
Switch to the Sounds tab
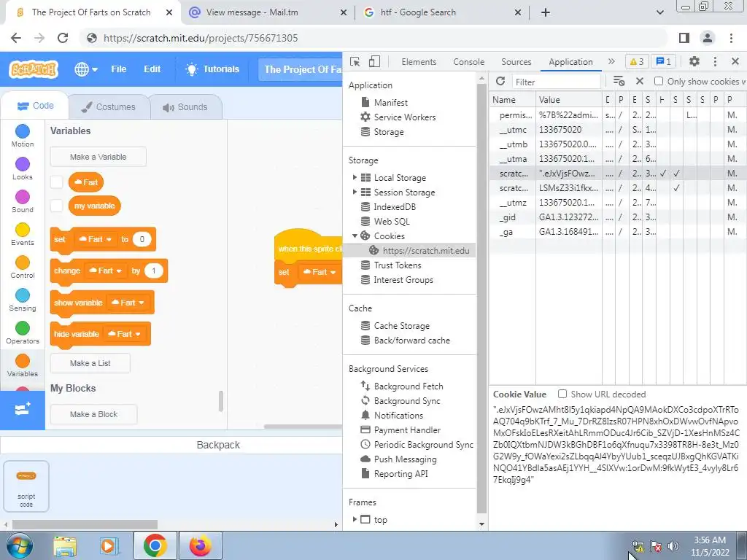tap(185, 106)
